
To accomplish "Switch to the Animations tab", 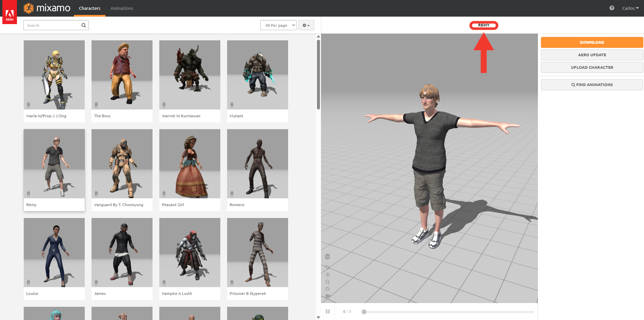I will click(122, 8).
